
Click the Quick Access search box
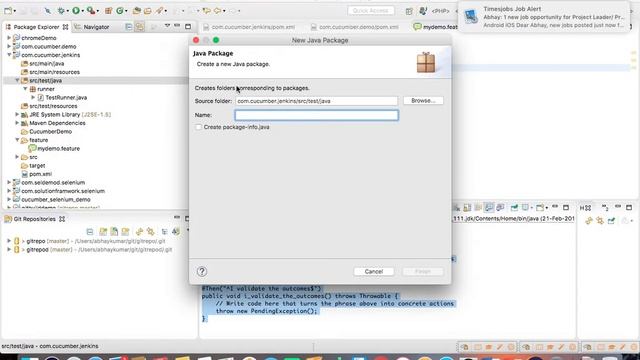pyautogui.click(x=371, y=11)
